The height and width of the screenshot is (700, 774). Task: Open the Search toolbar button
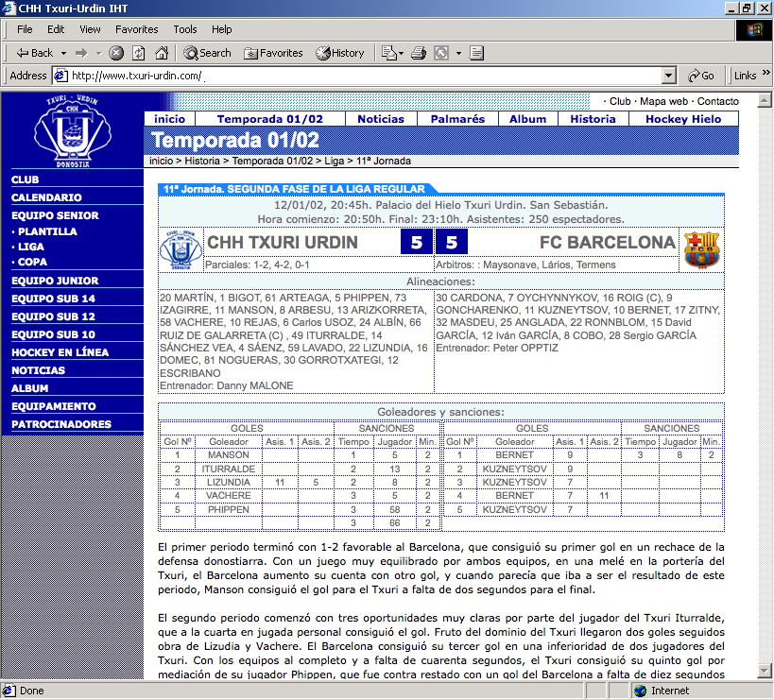tap(207, 53)
